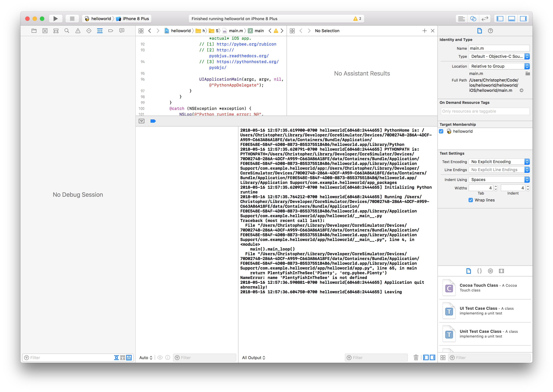Toggle the Wrap lines checkbox
Screen dimensions: 553x392
471,200
